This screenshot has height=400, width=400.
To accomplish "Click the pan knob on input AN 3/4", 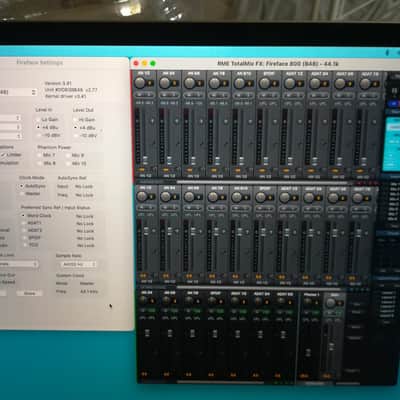I will [164, 83].
